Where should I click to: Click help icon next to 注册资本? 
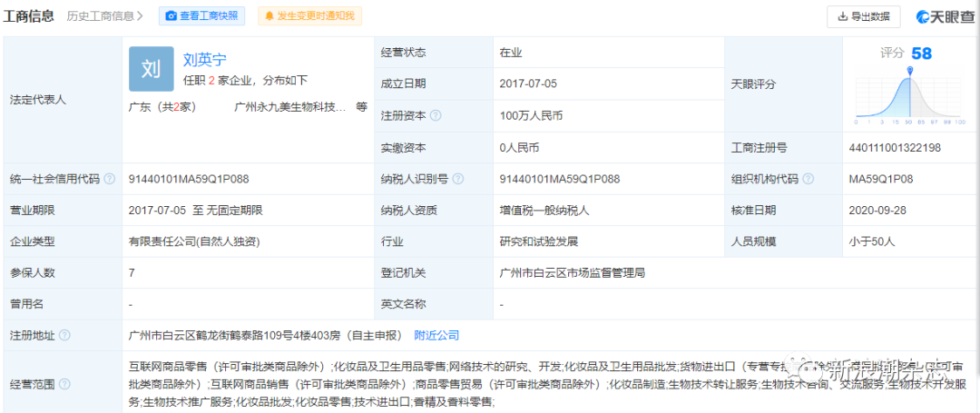point(436,115)
